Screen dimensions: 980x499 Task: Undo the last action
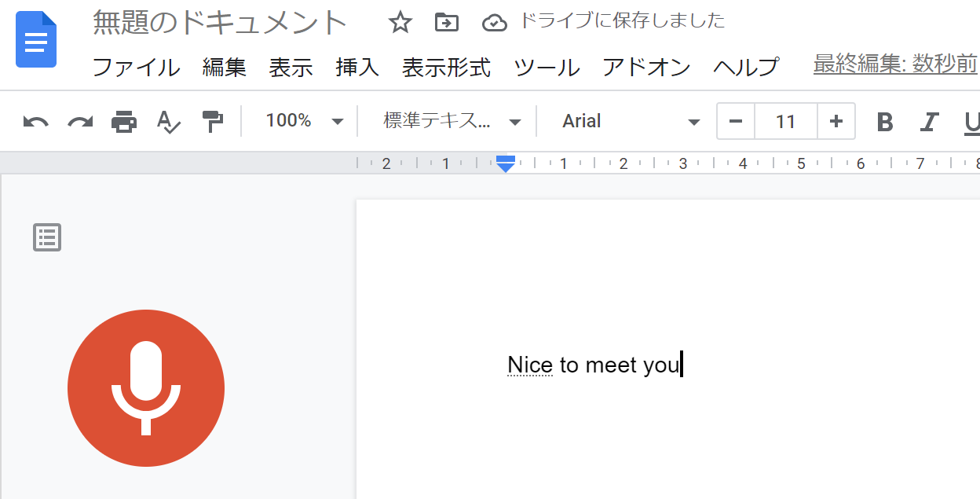tap(36, 122)
